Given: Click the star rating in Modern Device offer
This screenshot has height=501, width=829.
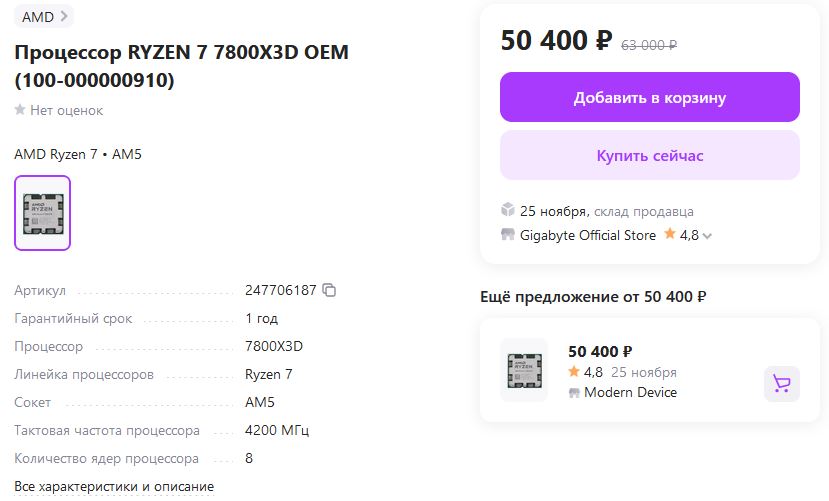Looking at the screenshot, I should (574, 372).
